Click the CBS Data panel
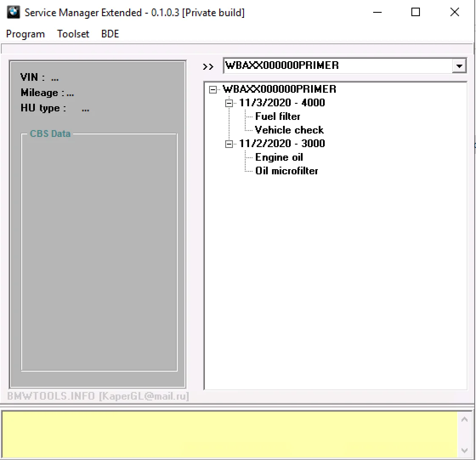Screen dimensions: 476x460 pyautogui.click(x=99, y=251)
